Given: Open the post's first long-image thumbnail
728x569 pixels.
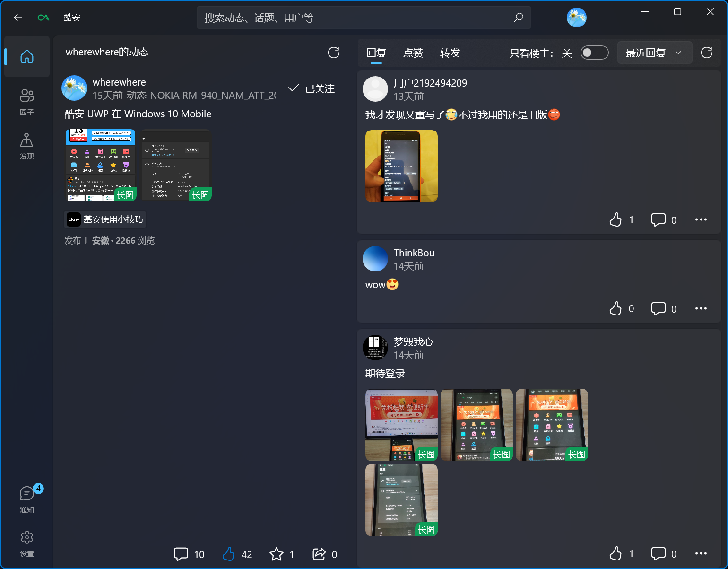Looking at the screenshot, I should point(101,166).
